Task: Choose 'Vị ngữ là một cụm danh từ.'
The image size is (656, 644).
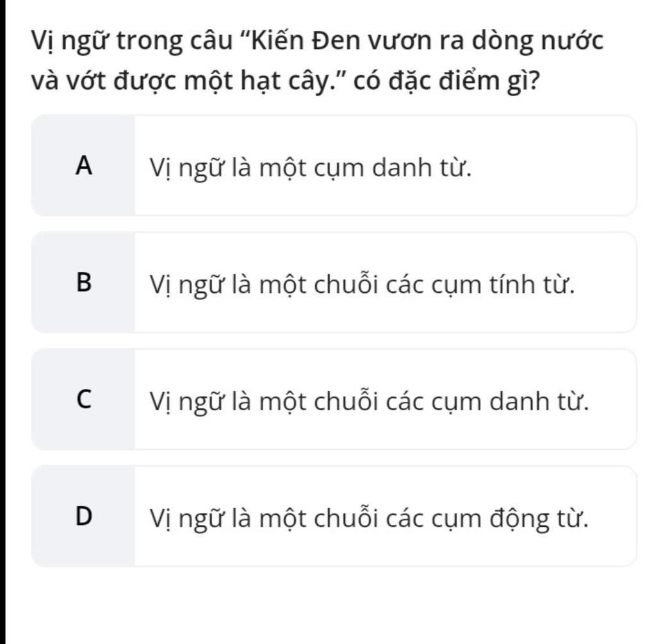Action: tap(311, 169)
